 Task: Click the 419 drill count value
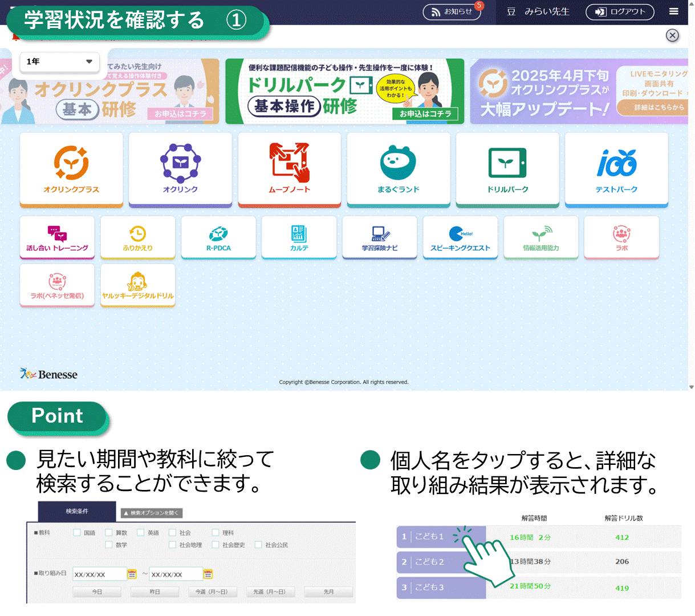pos(622,588)
